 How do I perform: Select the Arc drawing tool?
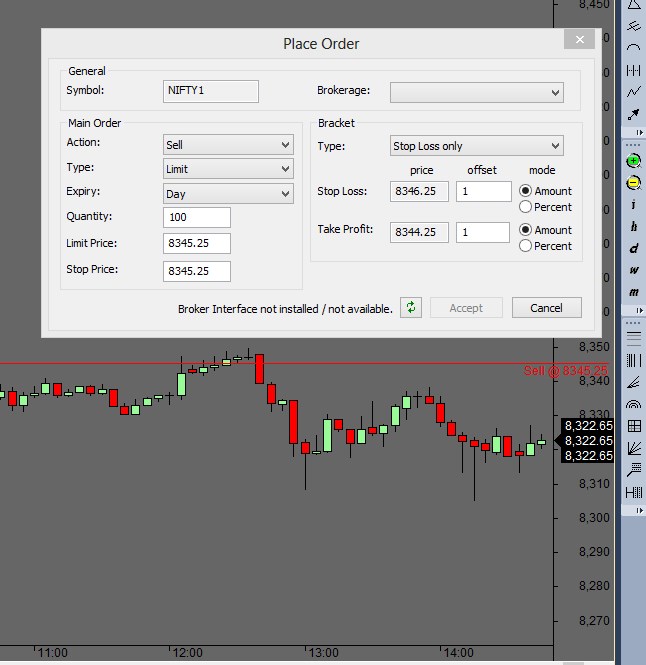click(x=634, y=48)
